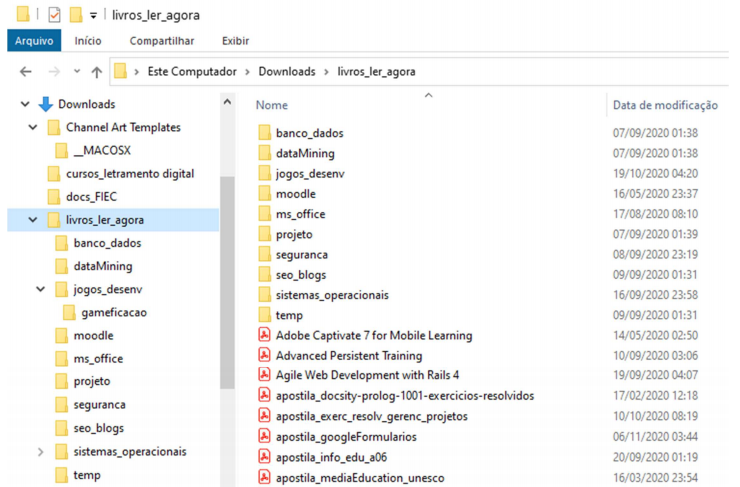The width and height of the screenshot is (740, 487).
Task: Open the Arquivo menu tab
Action: pyautogui.click(x=34, y=41)
